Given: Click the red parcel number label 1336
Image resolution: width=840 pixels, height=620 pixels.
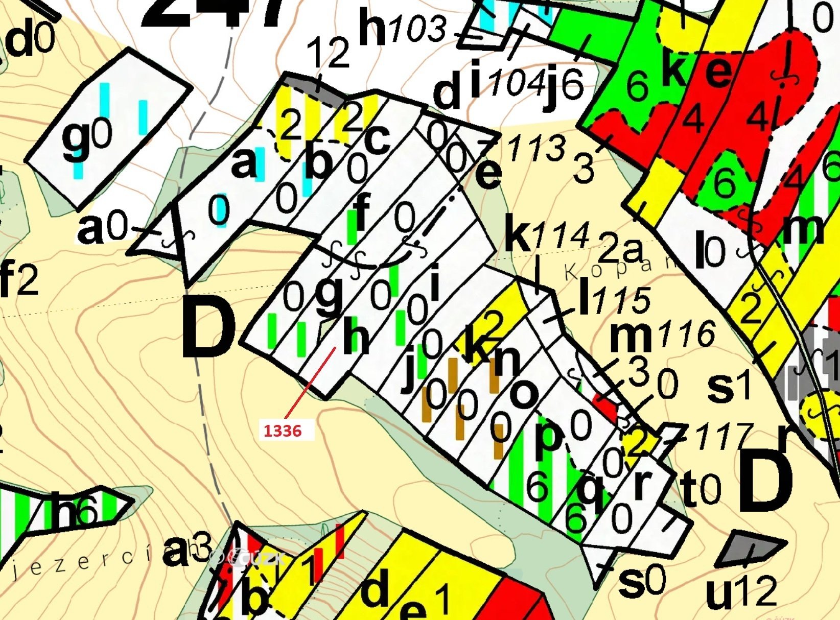Looking at the screenshot, I should click(x=283, y=431).
